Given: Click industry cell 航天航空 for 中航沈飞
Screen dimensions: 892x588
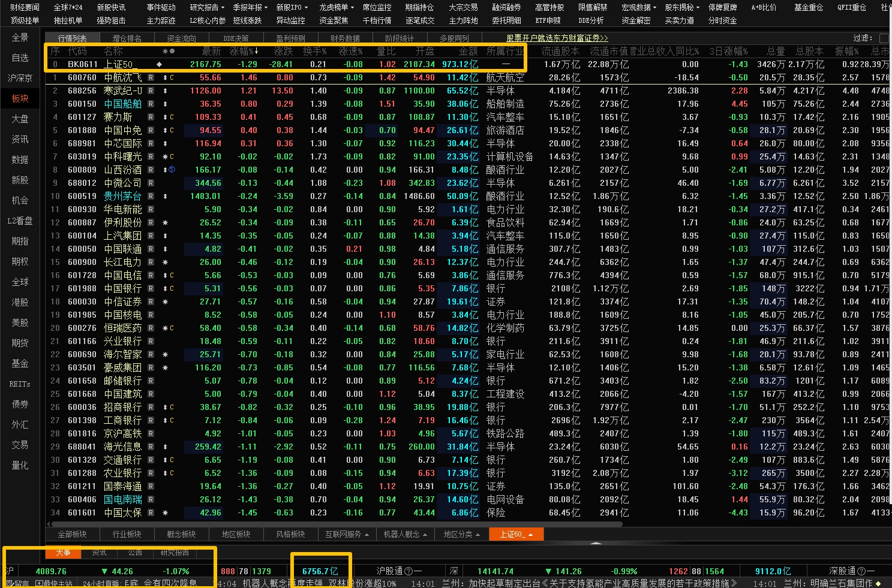Looking at the screenshot, I should (505, 78).
